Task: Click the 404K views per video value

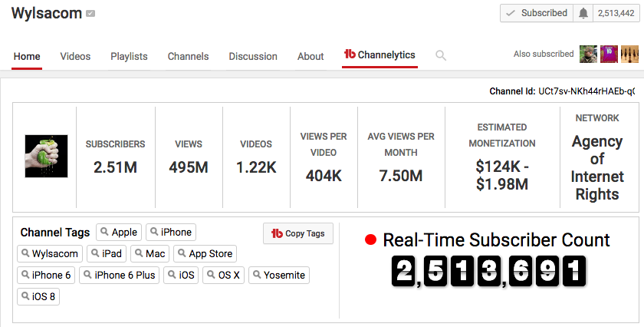Action: tap(324, 176)
